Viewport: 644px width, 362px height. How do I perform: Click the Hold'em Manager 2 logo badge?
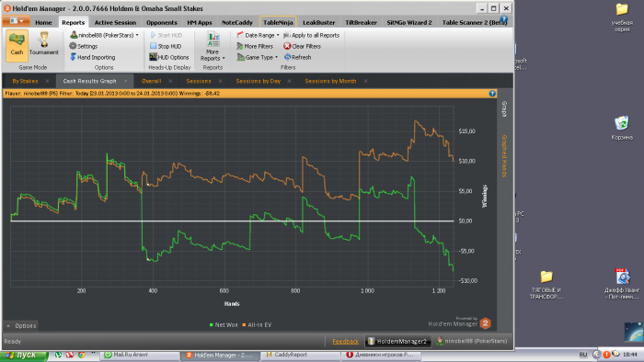485,323
